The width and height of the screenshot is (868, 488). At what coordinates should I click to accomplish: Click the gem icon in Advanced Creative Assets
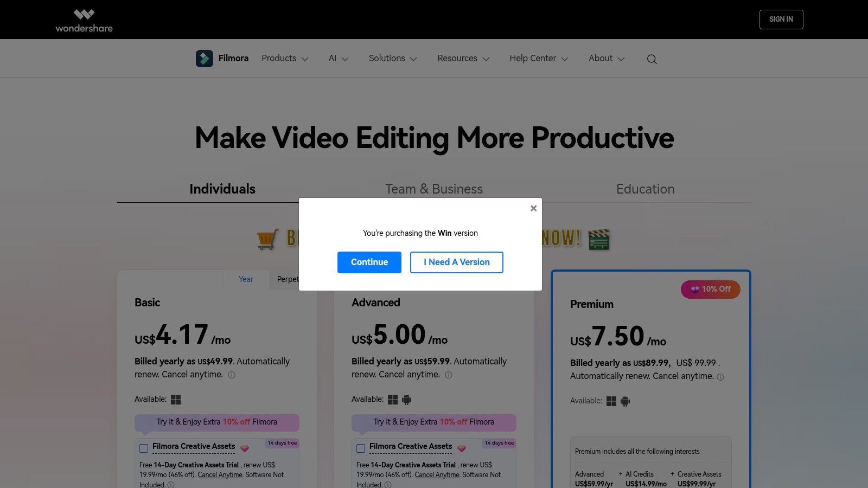[462, 448]
